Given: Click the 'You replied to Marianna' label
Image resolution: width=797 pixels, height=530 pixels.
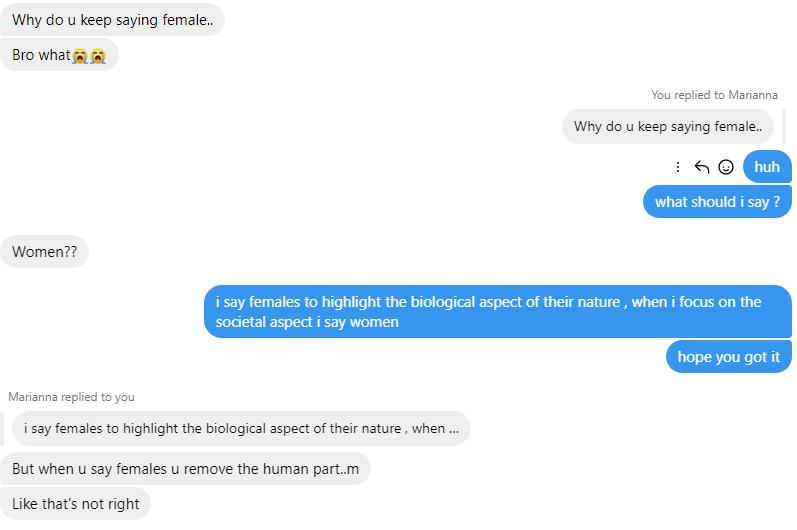Looking at the screenshot, I should tap(715, 95).
